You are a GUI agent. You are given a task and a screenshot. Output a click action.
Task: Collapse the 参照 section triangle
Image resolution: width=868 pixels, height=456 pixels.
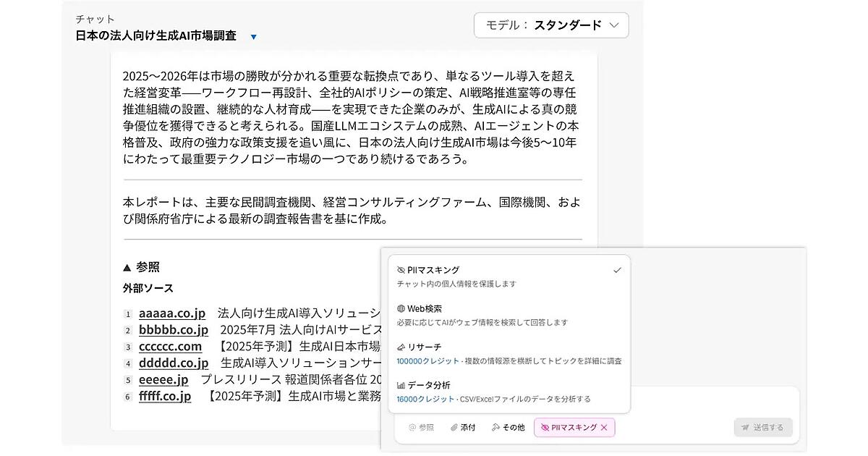(127, 266)
